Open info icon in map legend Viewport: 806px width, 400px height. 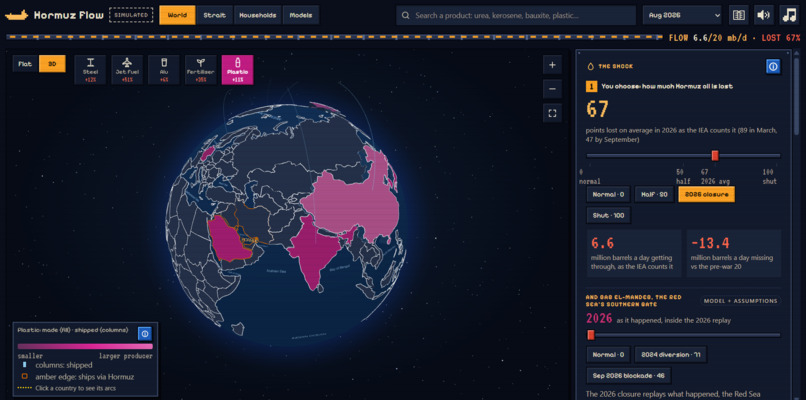(x=145, y=334)
